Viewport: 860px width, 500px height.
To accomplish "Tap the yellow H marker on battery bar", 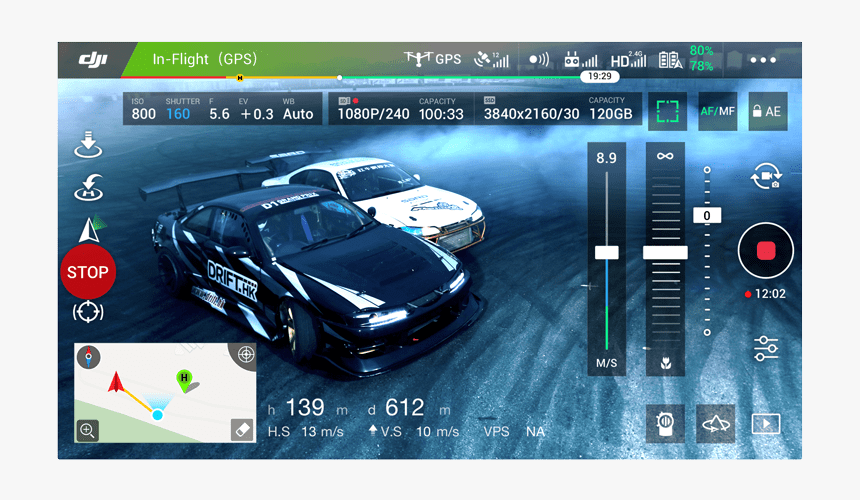I will 240,78.
